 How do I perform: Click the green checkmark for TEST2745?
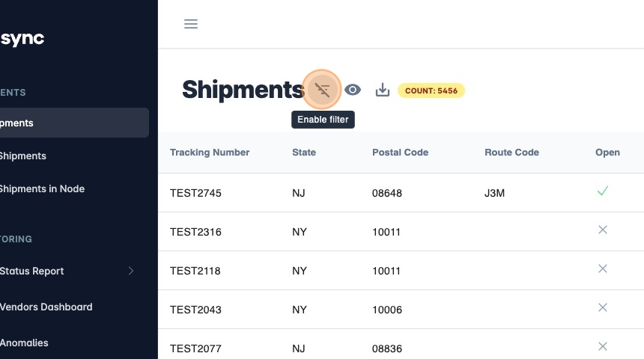click(602, 191)
